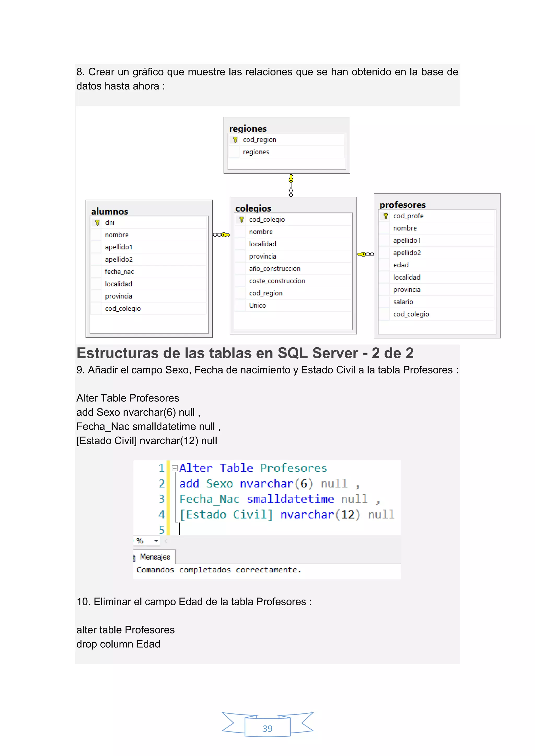Select the alumnos table title
535x756 pixels.
click(109, 211)
